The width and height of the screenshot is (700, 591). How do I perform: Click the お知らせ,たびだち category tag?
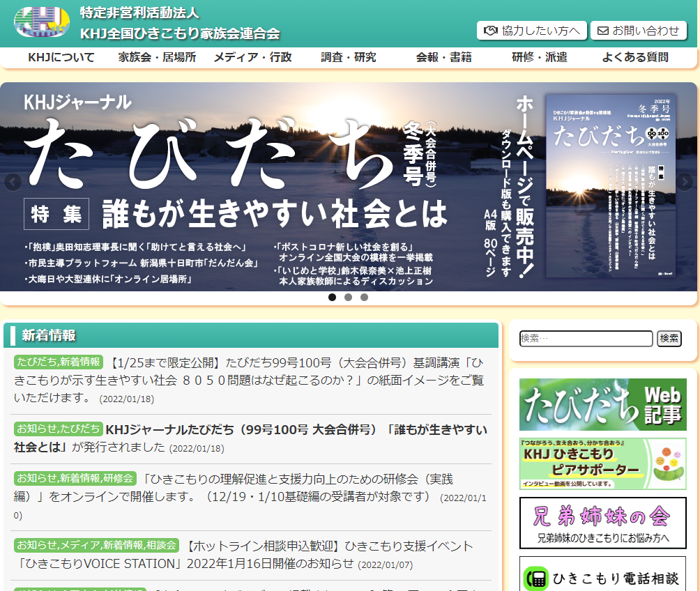[59, 429]
